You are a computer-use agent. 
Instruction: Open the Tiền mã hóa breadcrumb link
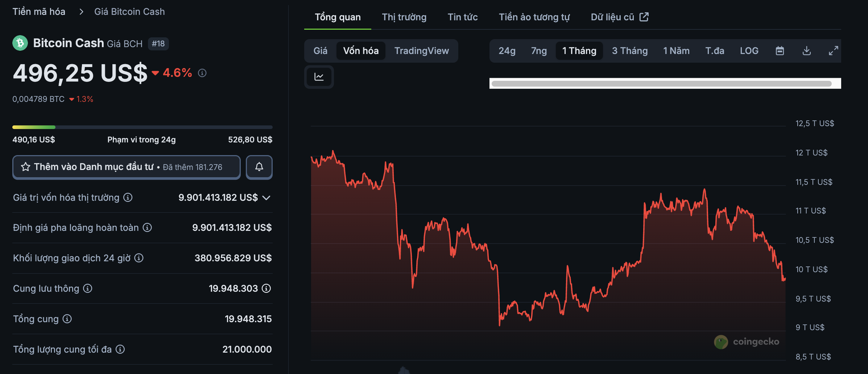pos(38,11)
